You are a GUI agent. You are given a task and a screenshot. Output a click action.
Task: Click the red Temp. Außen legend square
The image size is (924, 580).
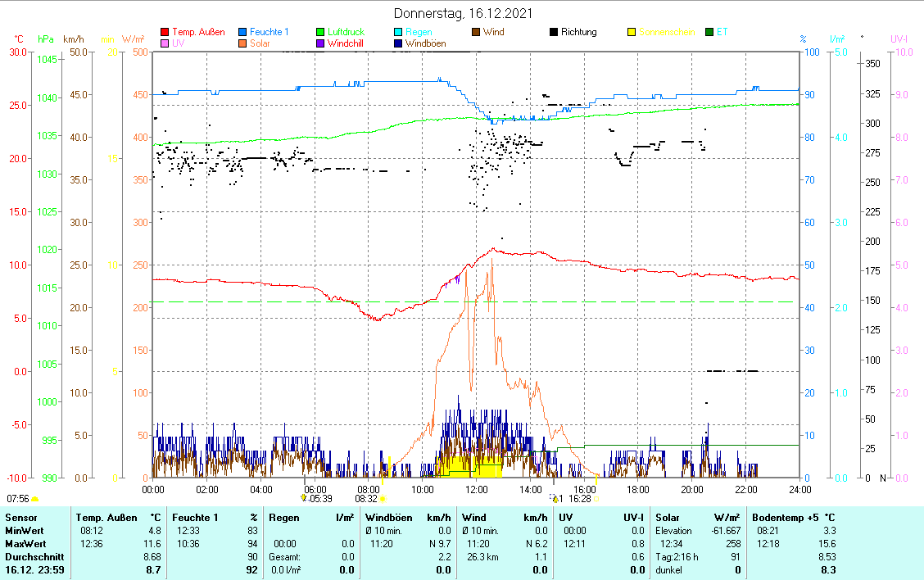(x=165, y=32)
